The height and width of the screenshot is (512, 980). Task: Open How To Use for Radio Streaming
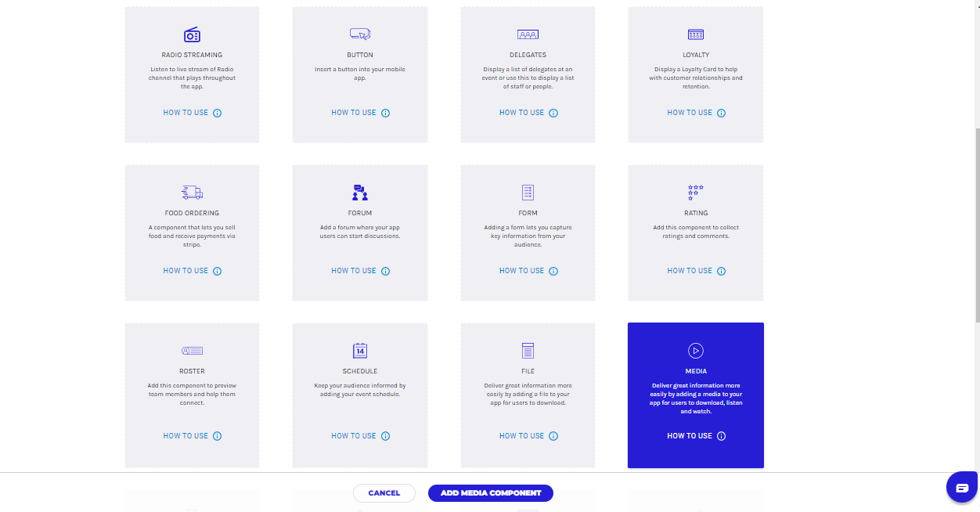coord(186,113)
